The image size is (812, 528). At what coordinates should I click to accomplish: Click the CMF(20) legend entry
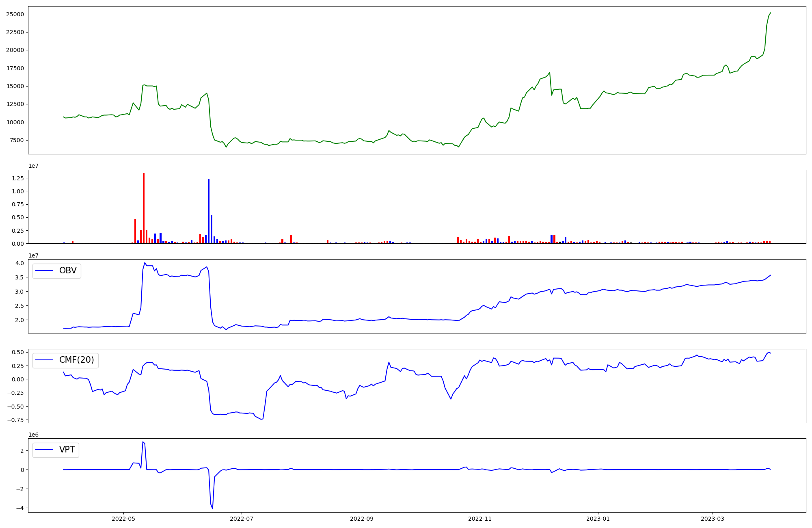pos(76,360)
